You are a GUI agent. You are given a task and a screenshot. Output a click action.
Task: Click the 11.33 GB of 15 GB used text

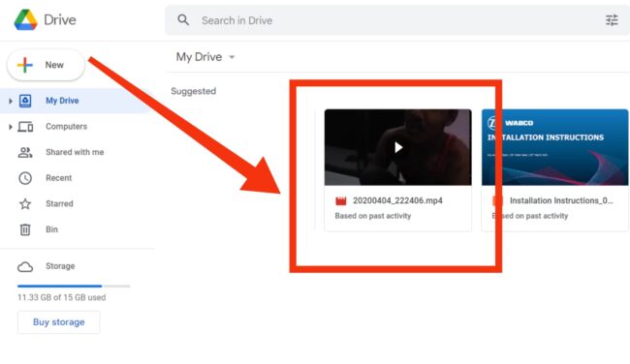pyautogui.click(x=61, y=298)
